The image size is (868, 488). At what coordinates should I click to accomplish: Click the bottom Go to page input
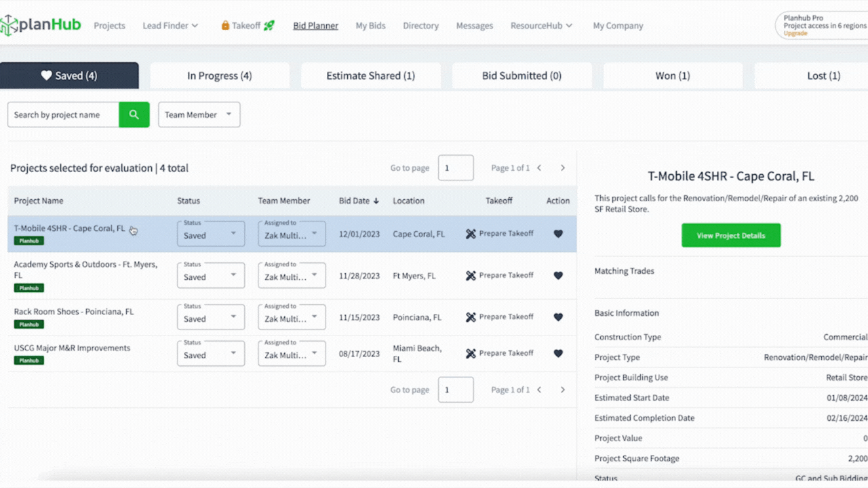tap(456, 390)
